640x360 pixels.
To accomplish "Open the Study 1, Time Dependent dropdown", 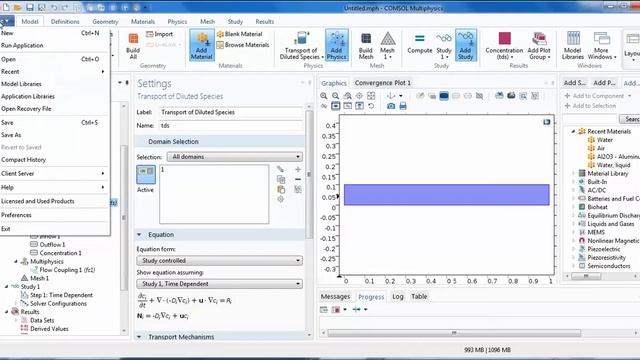I will 220,284.
